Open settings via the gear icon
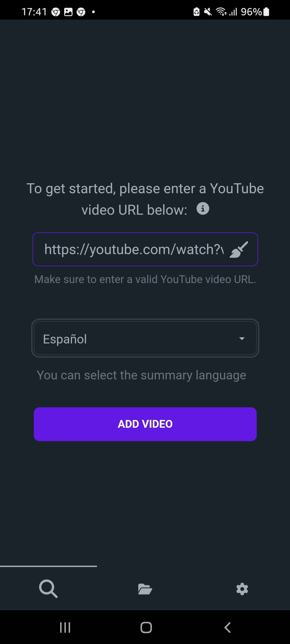Viewport: 290px width, 644px height. [242, 589]
